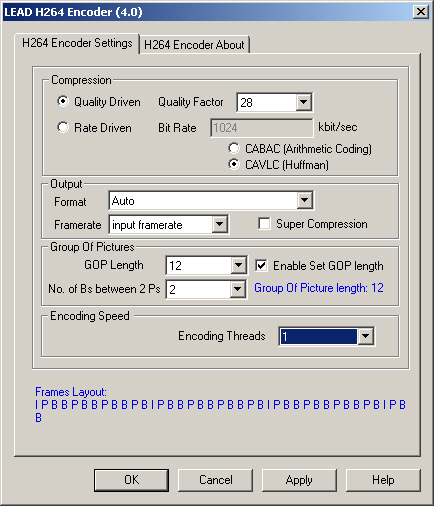Select the H264 Encoder Settings tab
Viewport: 436px width, 508px height.
77,43
